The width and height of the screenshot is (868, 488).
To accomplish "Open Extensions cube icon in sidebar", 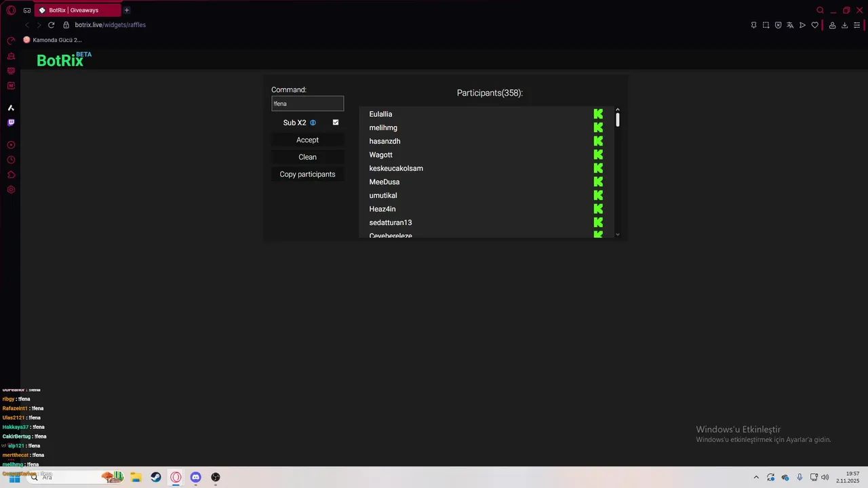I will point(11,175).
